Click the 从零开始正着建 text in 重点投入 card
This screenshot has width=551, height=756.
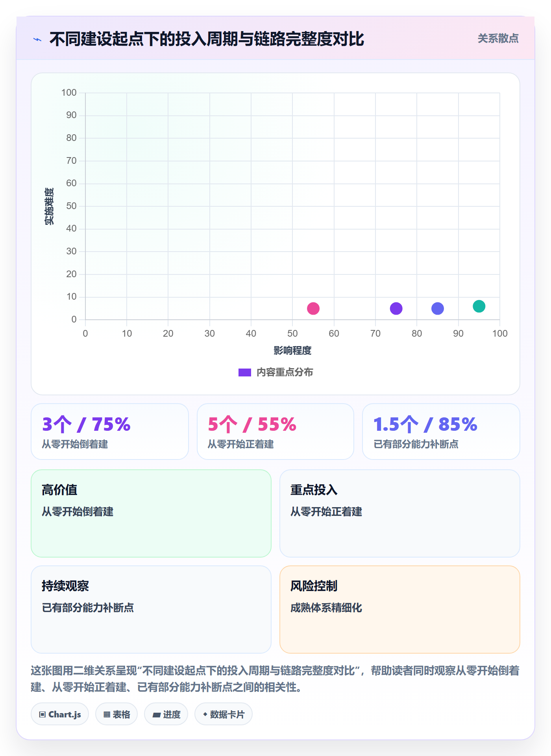coord(326,511)
